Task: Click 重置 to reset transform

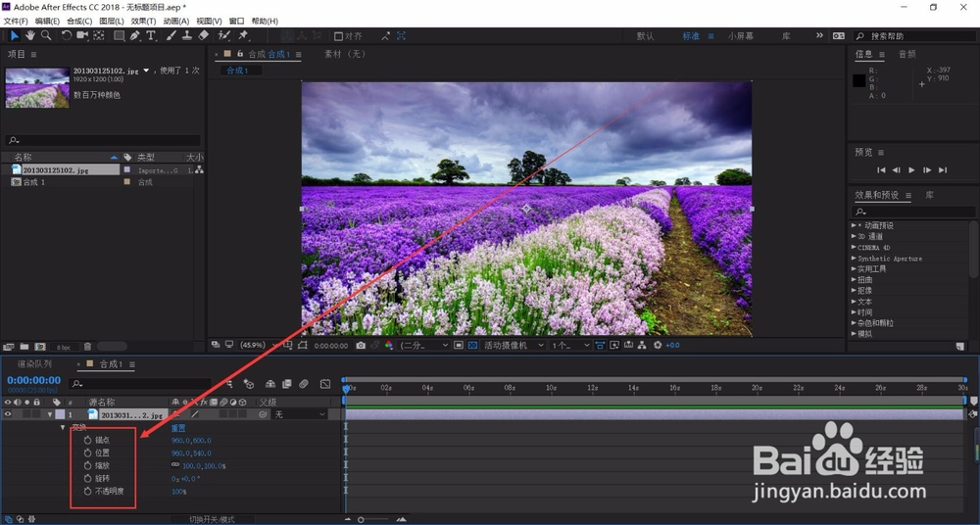Action: pyautogui.click(x=178, y=427)
